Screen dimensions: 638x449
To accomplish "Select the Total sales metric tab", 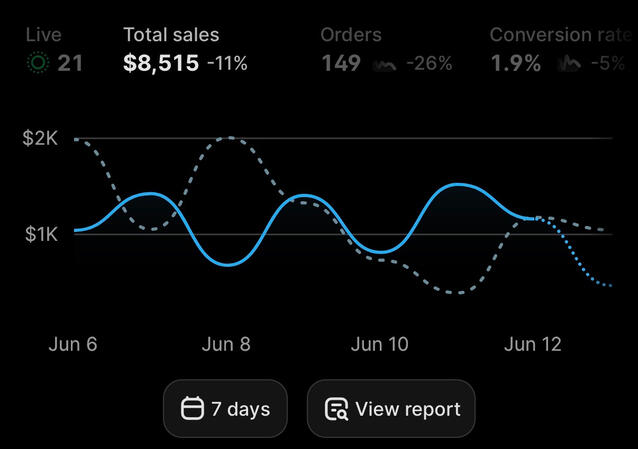I will click(185, 50).
